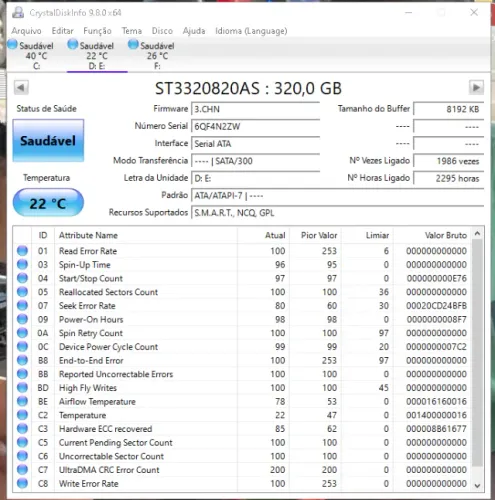Select the C2 Temperature raw value 001400000016
Screen dimensions: 495x500
point(436,415)
